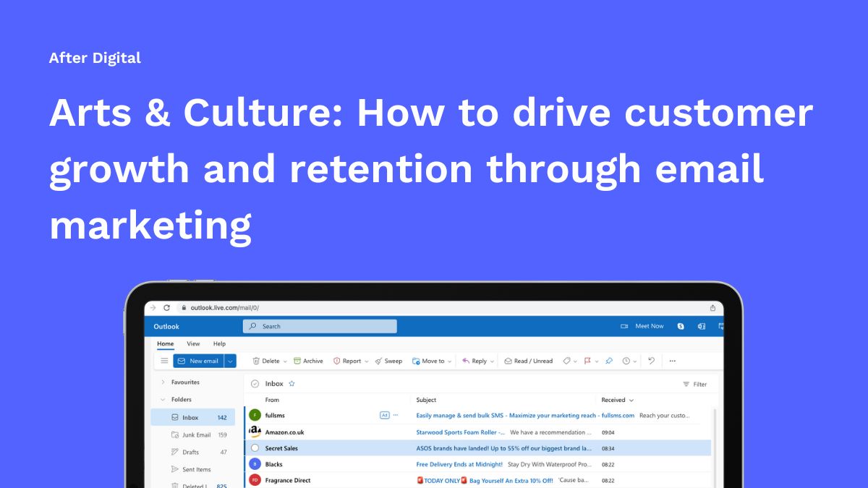Open the More options ellipsis in toolbar
Image resolution: width=868 pixels, height=488 pixels.
(x=673, y=361)
